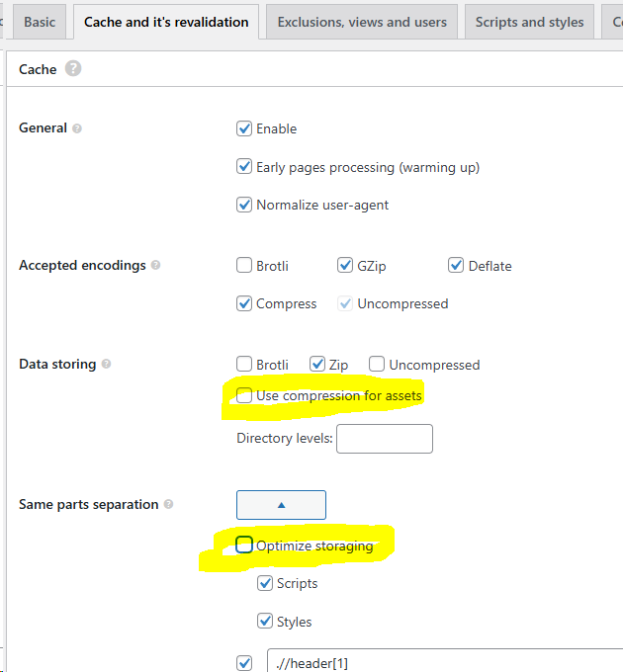Open Exclusions, views and users tab
The image size is (623, 672).
coord(362,22)
